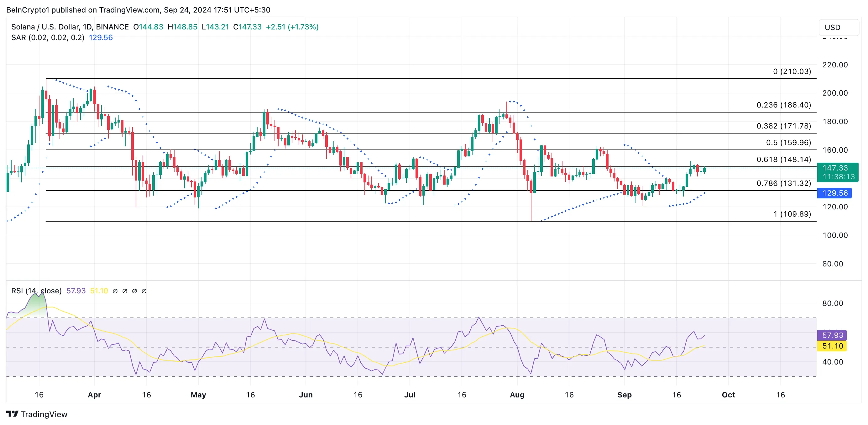Click the purple 57.93 RSI value tag
Image resolution: width=868 pixels, height=425 pixels.
832,335
